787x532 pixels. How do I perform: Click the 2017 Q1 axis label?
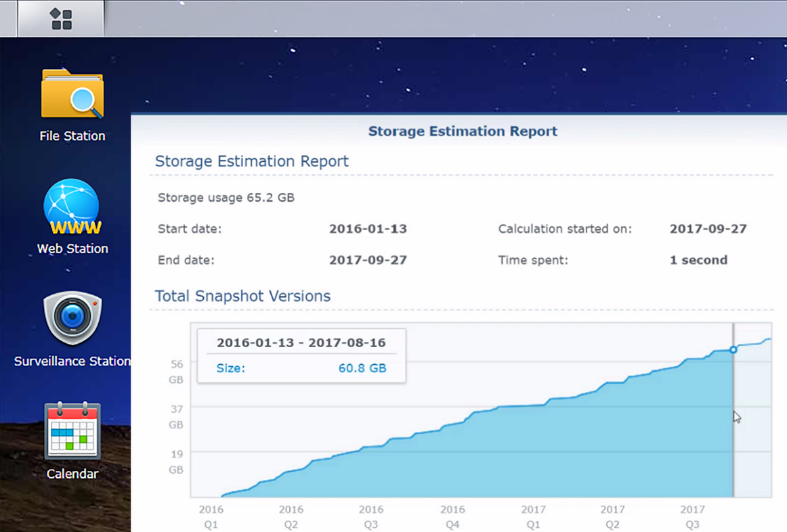[533, 516]
